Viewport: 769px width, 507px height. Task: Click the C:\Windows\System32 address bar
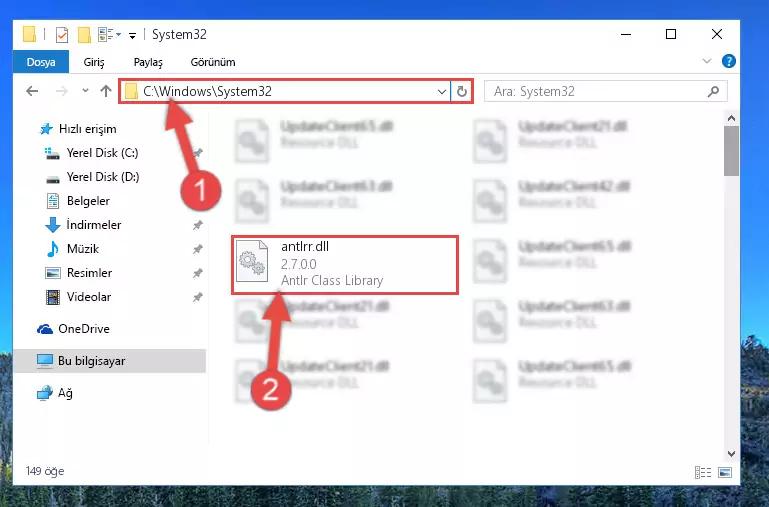click(284, 91)
